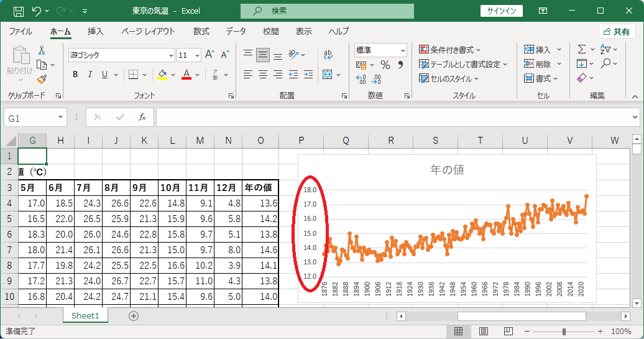Open the 削除 cells dropdown arrow
The height and width of the screenshot is (339, 644).
[559, 64]
